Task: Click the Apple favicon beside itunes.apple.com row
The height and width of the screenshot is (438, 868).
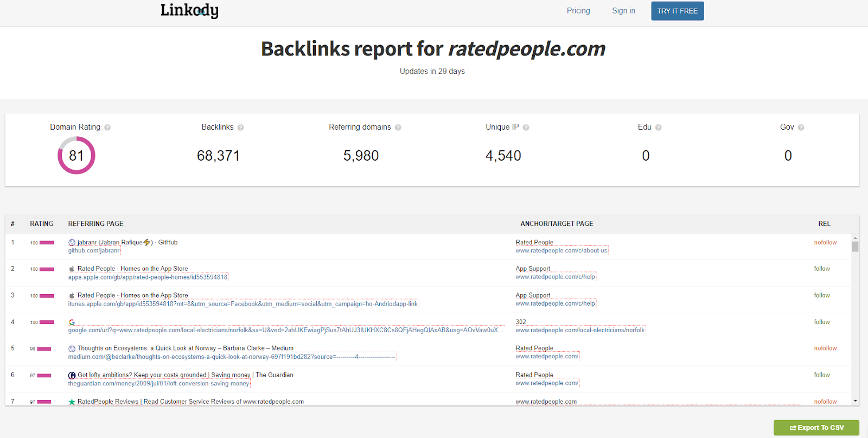Action: pos(72,295)
